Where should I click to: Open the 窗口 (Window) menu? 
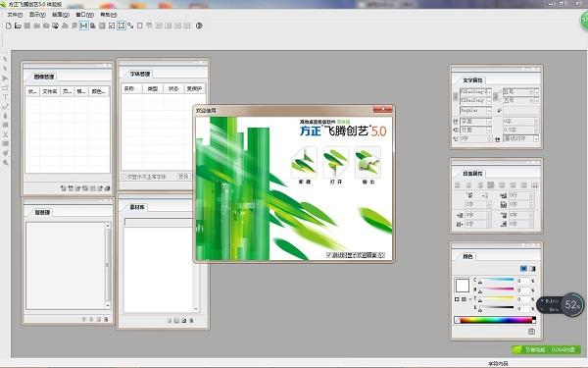pos(84,15)
